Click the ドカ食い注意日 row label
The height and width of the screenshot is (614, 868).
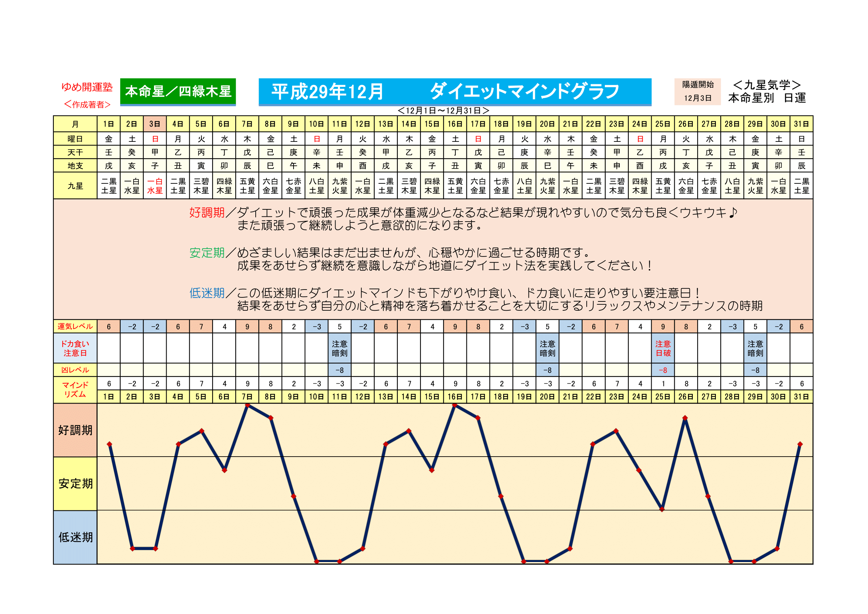click(x=75, y=348)
